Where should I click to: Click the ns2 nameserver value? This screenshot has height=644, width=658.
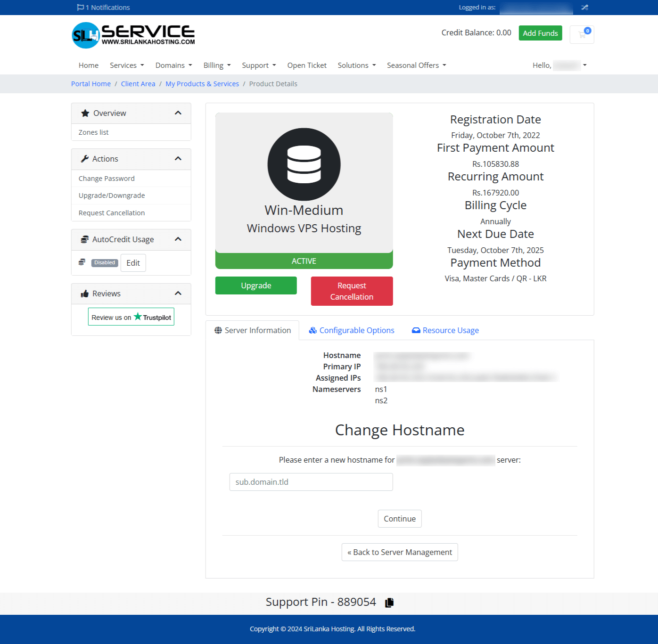tap(381, 400)
